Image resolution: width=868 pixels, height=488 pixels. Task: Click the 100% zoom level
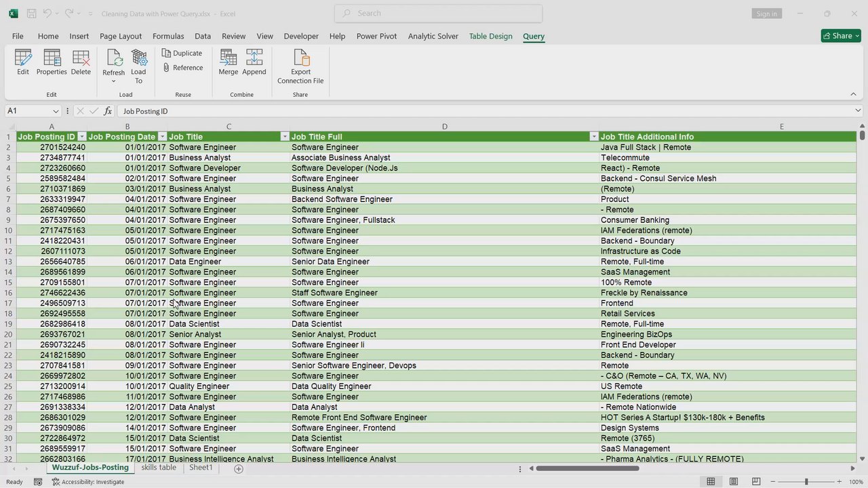point(856,481)
